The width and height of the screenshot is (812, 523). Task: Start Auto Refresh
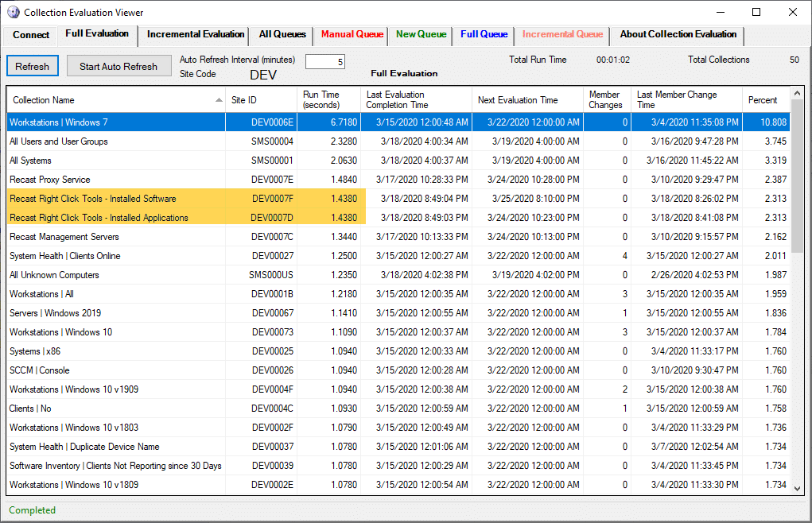point(118,65)
